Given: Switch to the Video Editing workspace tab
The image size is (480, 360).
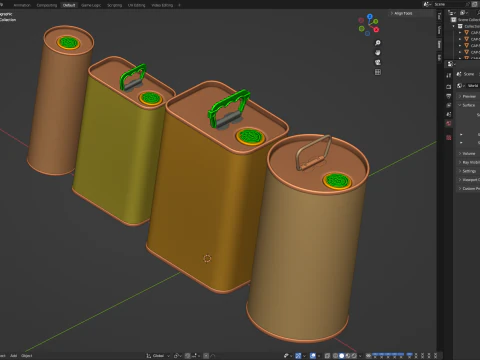Looking at the screenshot, I should pyautogui.click(x=162, y=5).
